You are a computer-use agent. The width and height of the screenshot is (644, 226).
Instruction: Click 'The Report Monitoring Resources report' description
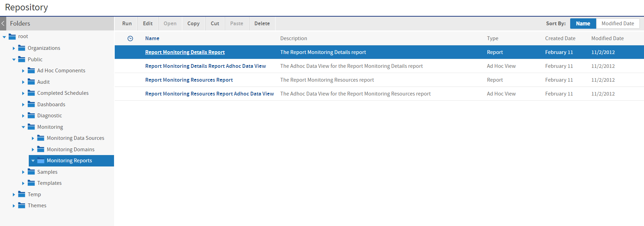click(327, 80)
